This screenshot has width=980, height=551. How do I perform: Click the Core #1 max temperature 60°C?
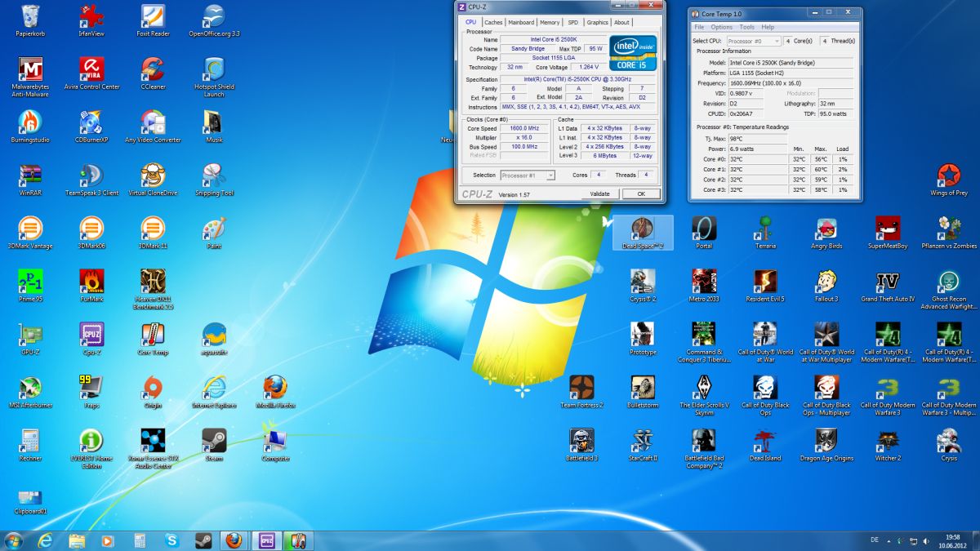[821, 169]
